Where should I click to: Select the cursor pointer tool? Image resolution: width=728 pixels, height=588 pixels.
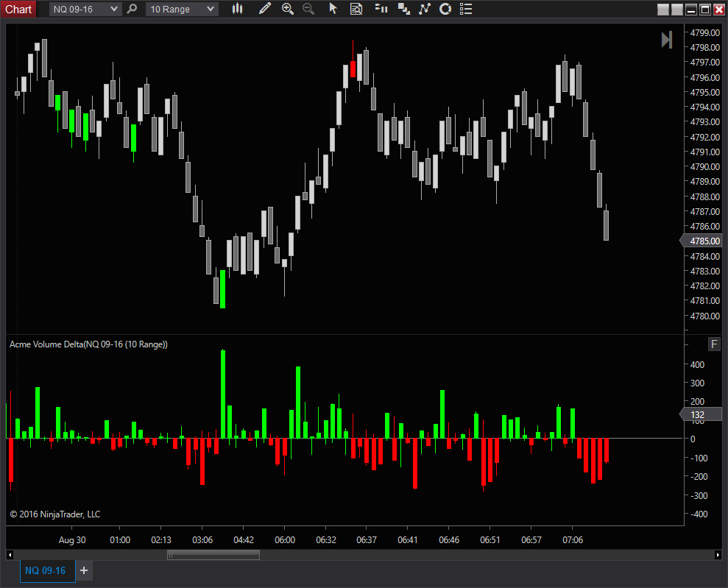click(x=333, y=9)
